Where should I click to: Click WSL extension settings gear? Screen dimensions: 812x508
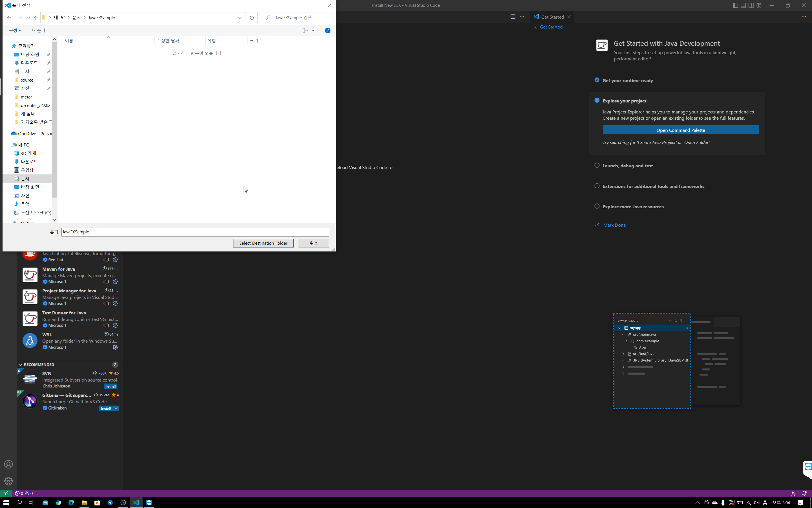coord(115,347)
